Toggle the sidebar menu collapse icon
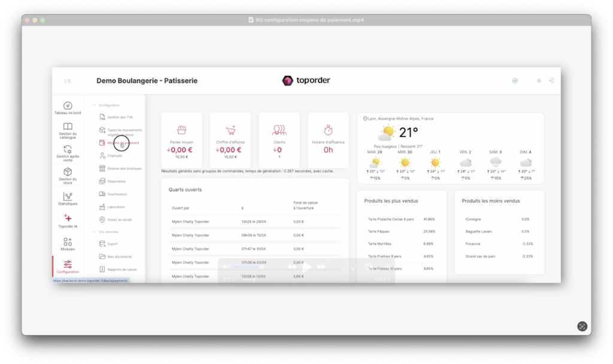The width and height of the screenshot is (613, 364). click(x=68, y=81)
